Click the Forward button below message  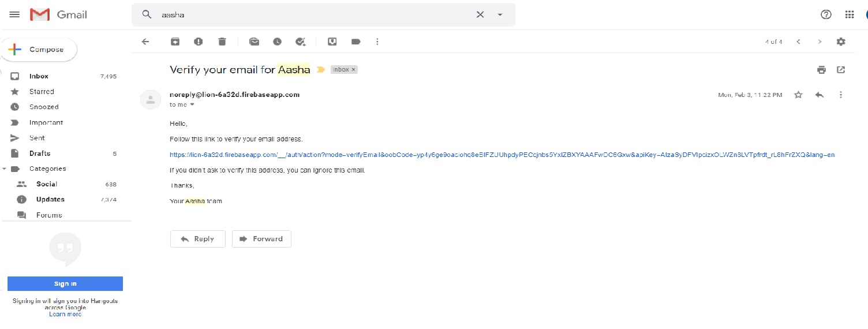coord(261,239)
